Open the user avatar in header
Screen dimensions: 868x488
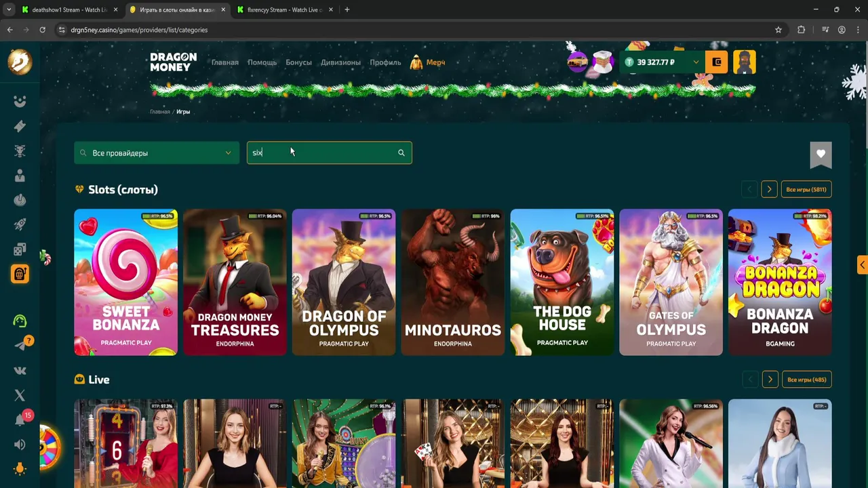pos(744,62)
